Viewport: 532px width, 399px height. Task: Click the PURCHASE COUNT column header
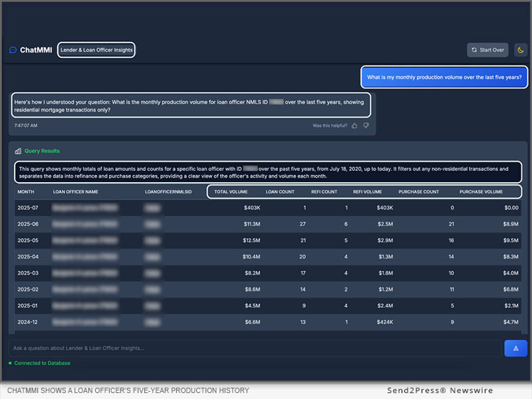418,192
